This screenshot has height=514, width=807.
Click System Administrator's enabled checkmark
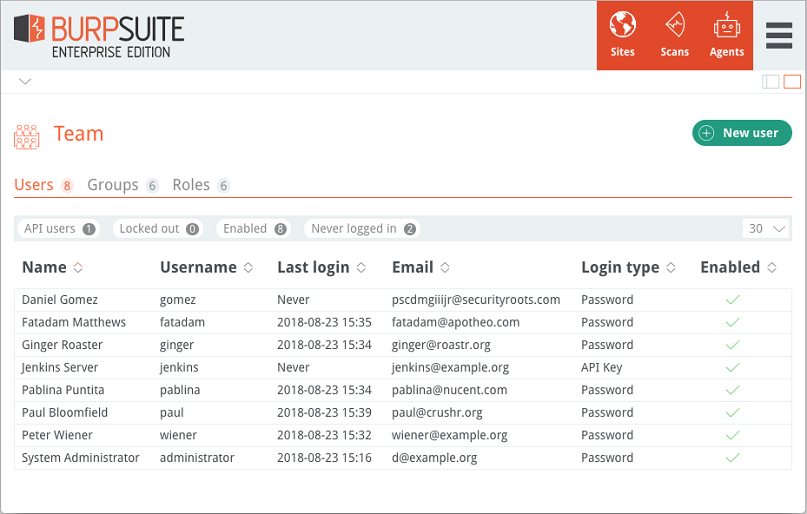pos(732,458)
